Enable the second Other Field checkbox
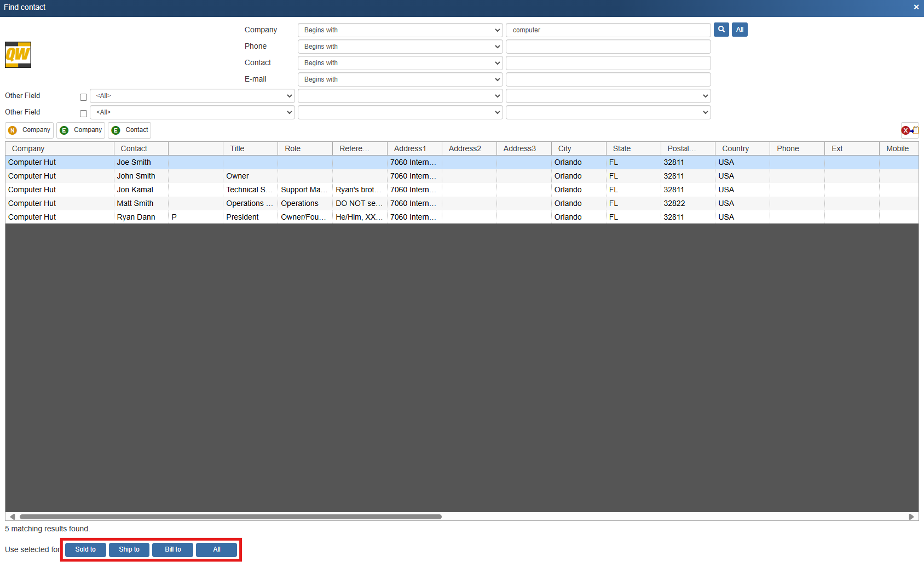The height and width of the screenshot is (562, 924). (83, 114)
